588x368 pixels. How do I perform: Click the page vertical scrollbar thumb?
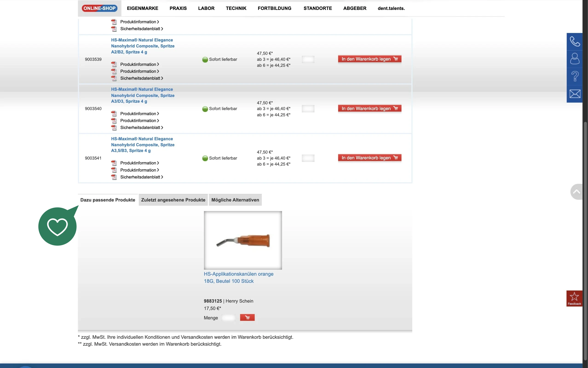(x=585, y=241)
